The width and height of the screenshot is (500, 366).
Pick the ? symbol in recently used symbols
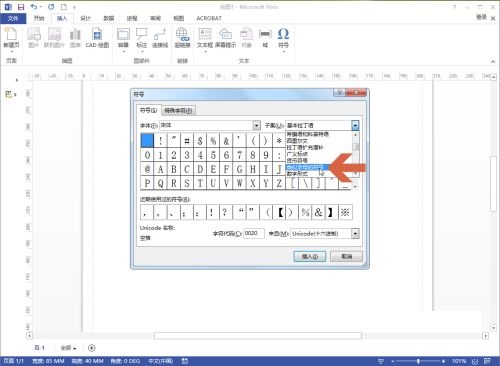(225, 212)
